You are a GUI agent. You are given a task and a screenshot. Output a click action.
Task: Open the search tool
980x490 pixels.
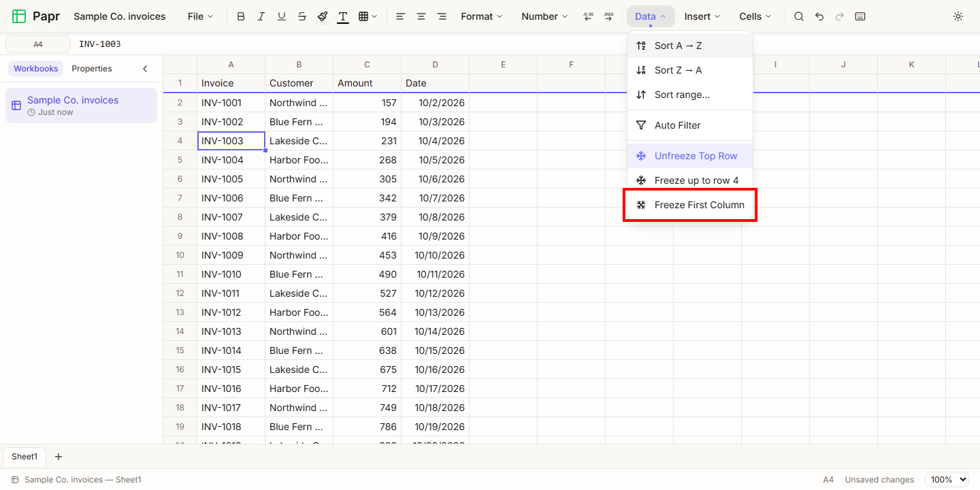pos(799,16)
